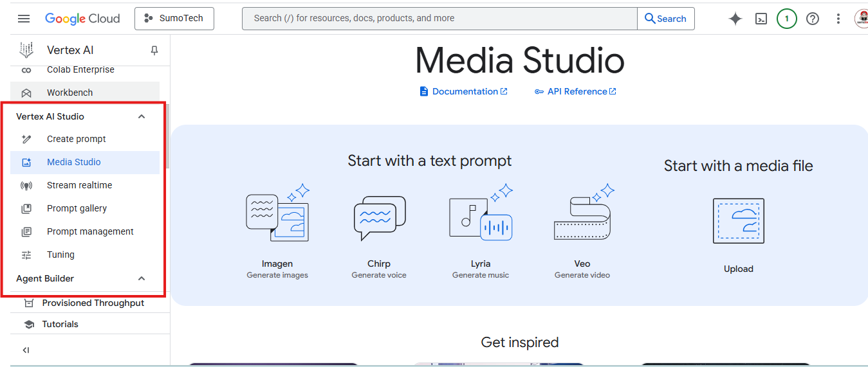
Task: Open notifications badge showing 1
Action: coord(787,19)
